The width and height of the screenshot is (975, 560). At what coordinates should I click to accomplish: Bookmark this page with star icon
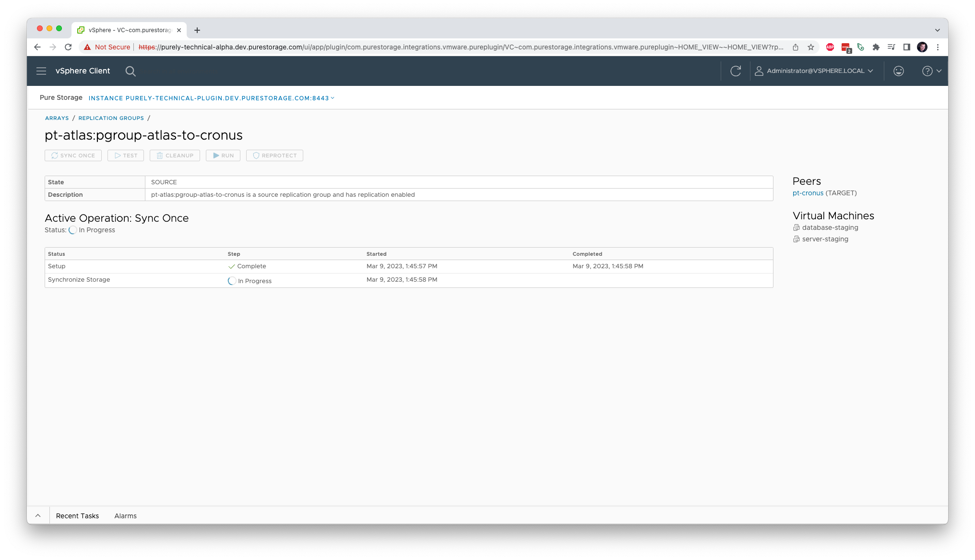pyautogui.click(x=811, y=47)
